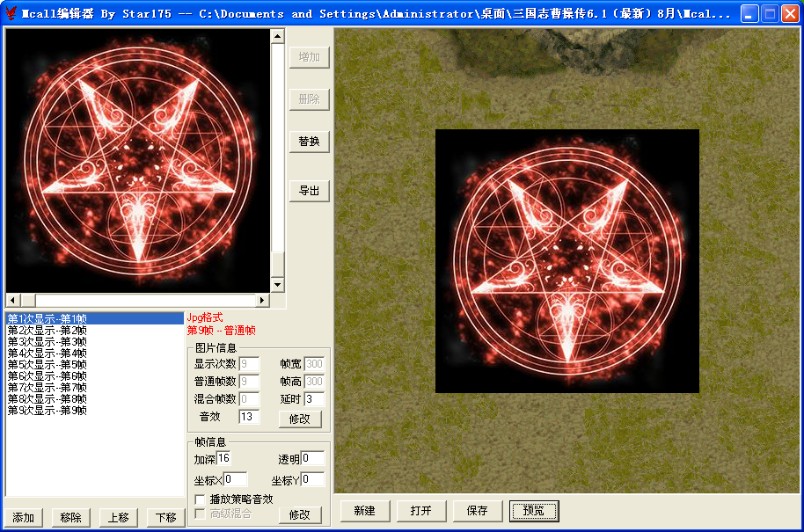Toggle the 高级混合 checkbox
Image resolution: width=804 pixels, height=532 pixels.
click(x=201, y=514)
